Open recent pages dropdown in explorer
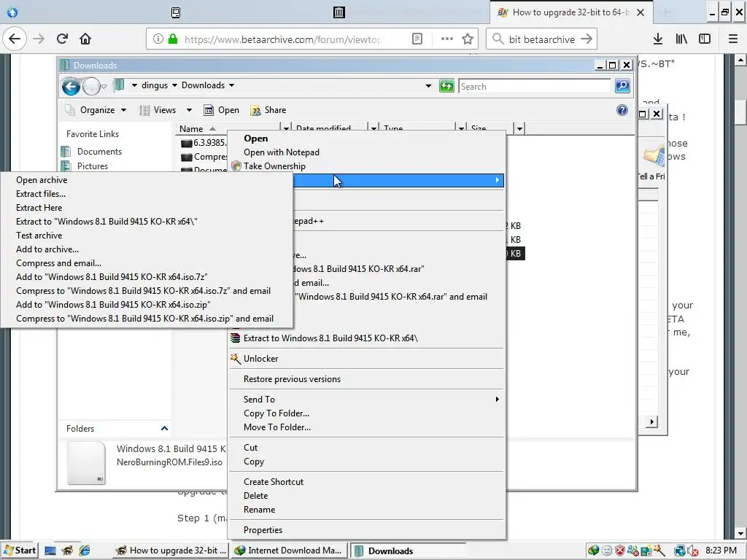This screenshot has height=560, width=747. [104, 87]
